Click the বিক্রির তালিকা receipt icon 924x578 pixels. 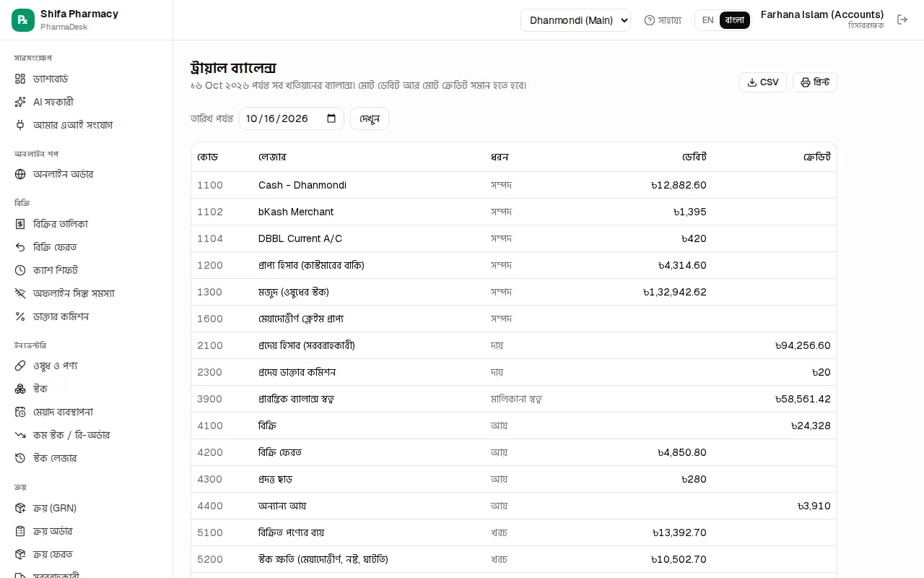coord(20,224)
